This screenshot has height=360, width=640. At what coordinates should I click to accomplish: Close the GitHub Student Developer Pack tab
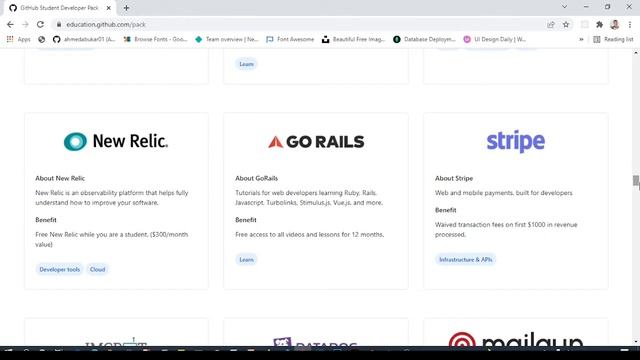(109, 8)
